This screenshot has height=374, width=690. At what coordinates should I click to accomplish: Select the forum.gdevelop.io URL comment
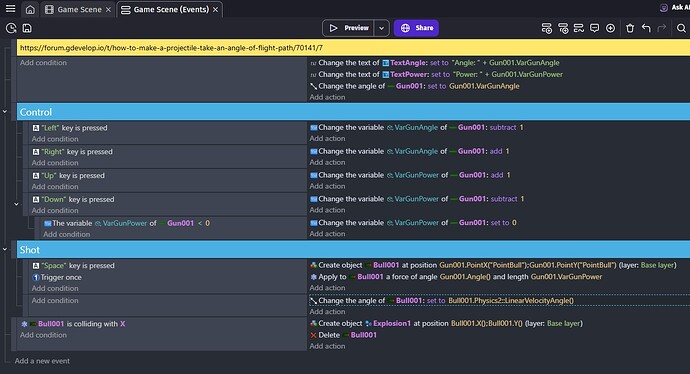pos(353,48)
